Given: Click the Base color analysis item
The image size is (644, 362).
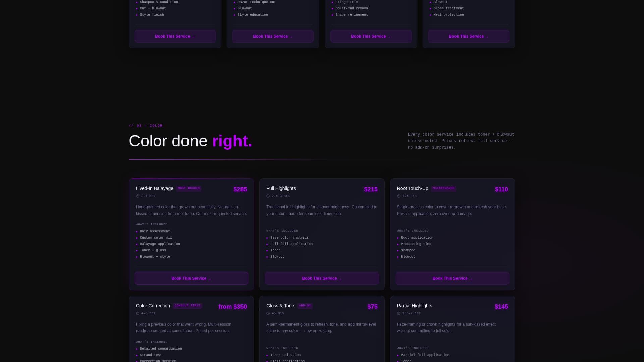Looking at the screenshot, I should [x=289, y=238].
